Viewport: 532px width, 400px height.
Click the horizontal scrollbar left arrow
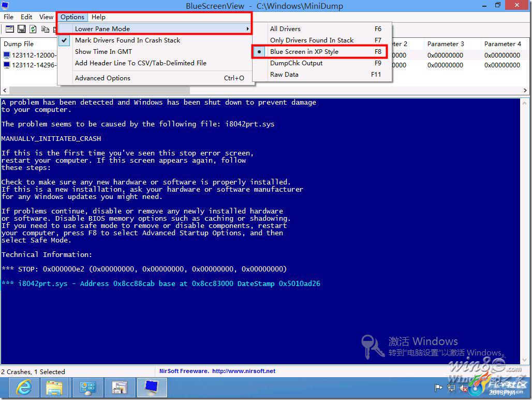[x=5, y=90]
